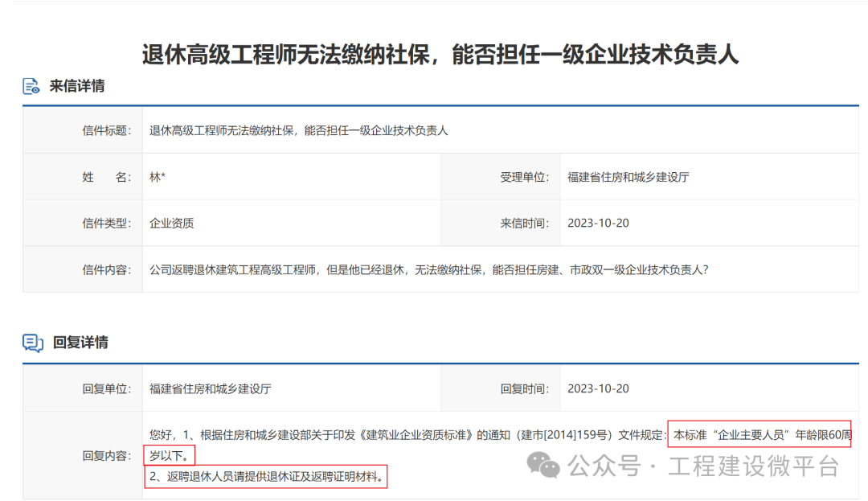Click the red-boxed 返聘退休人员 instruction text
The image size is (868, 501).
click(x=265, y=476)
